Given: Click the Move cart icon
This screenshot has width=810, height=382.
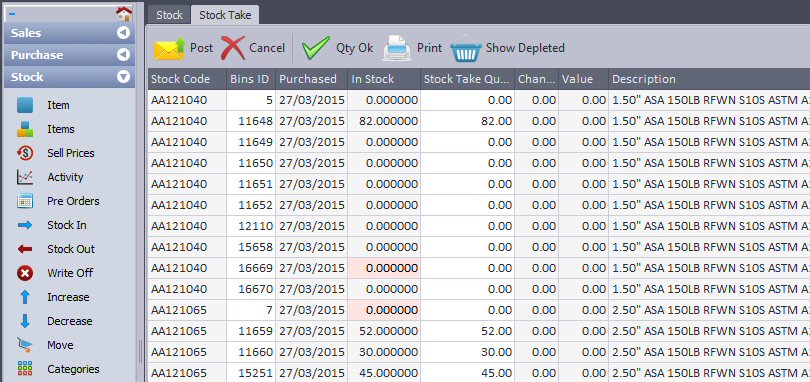Looking at the screenshot, I should (25, 345).
